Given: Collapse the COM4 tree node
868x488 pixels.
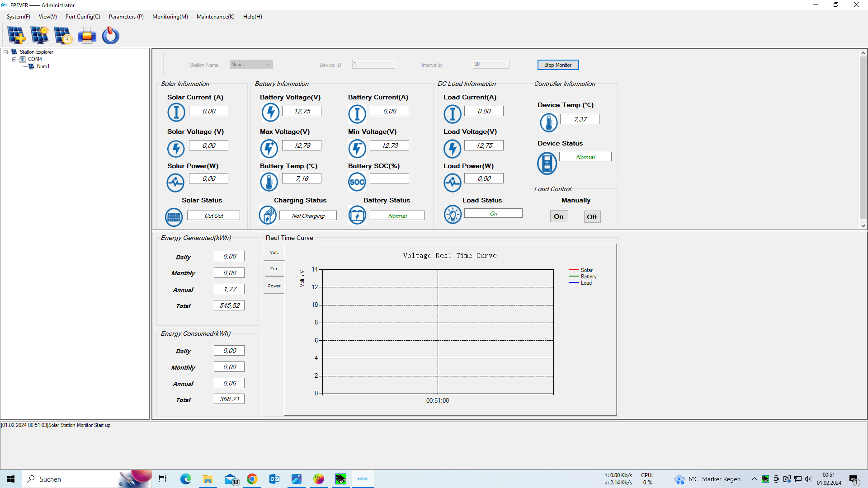Looking at the screenshot, I should pos(14,59).
